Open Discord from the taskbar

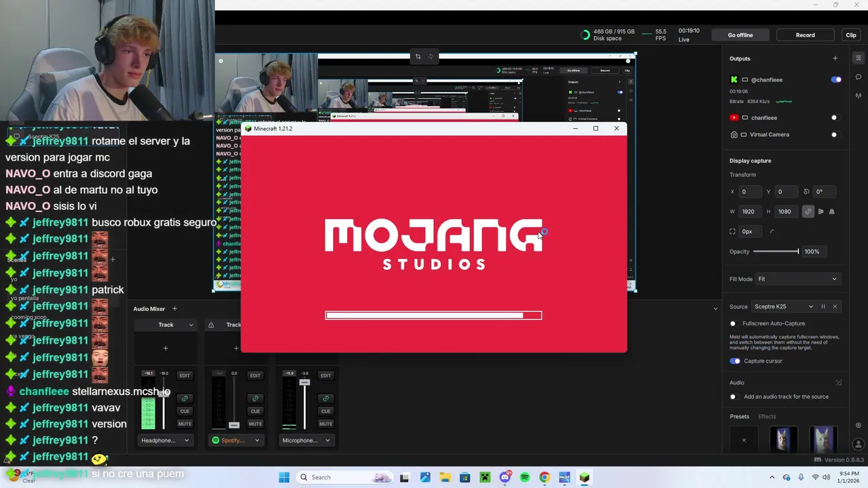(x=505, y=477)
